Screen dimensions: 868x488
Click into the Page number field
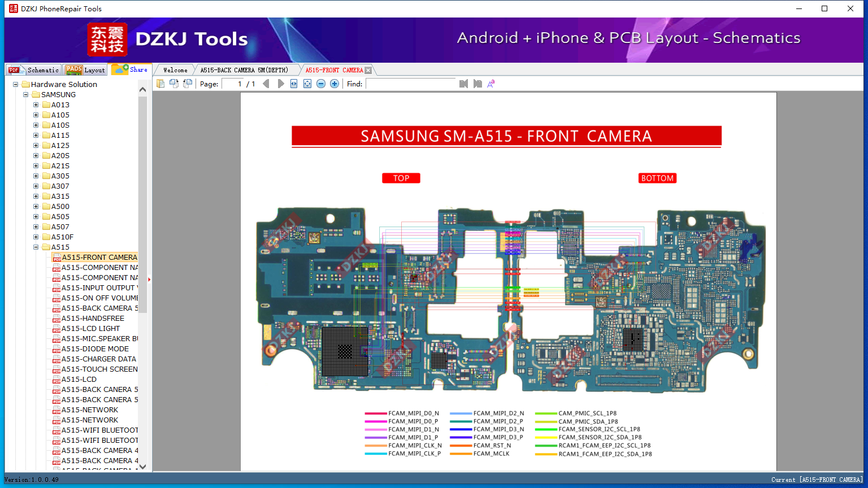233,84
